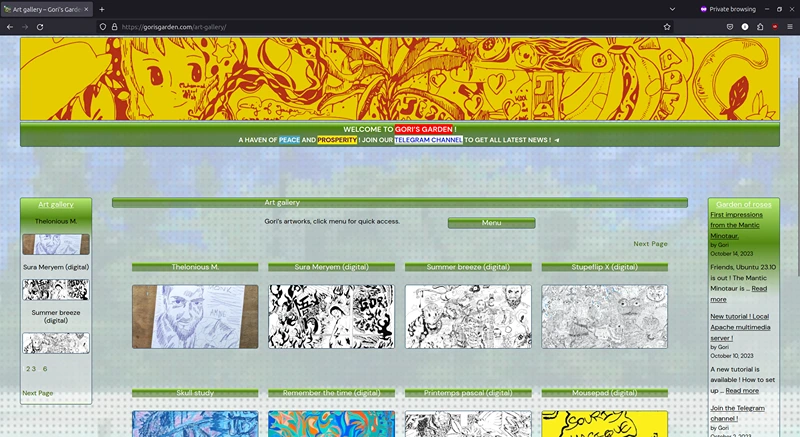This screenshot has width=800, height=437.
Task: Go to Next Page in main gallery
Action: [651, 244]
